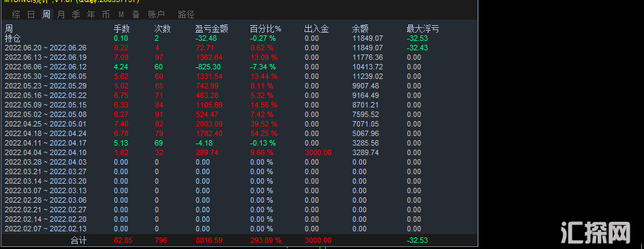Select the week row 2022.02.07 ~ 2022.02.13
This screenshot has width=644, height=249.
[x=46, y=229]
